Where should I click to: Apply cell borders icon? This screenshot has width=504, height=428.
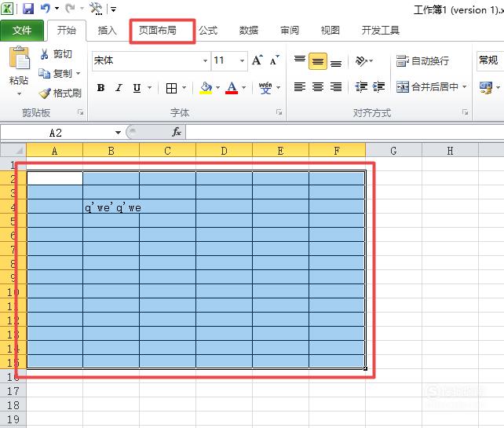point(171,88)
